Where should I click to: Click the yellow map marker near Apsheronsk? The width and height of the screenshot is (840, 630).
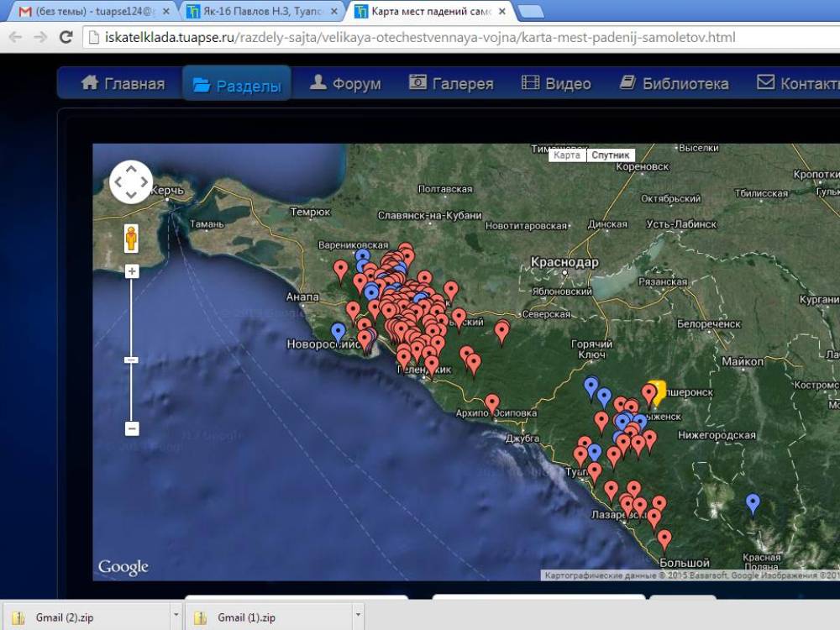click(x=658, y=391)
